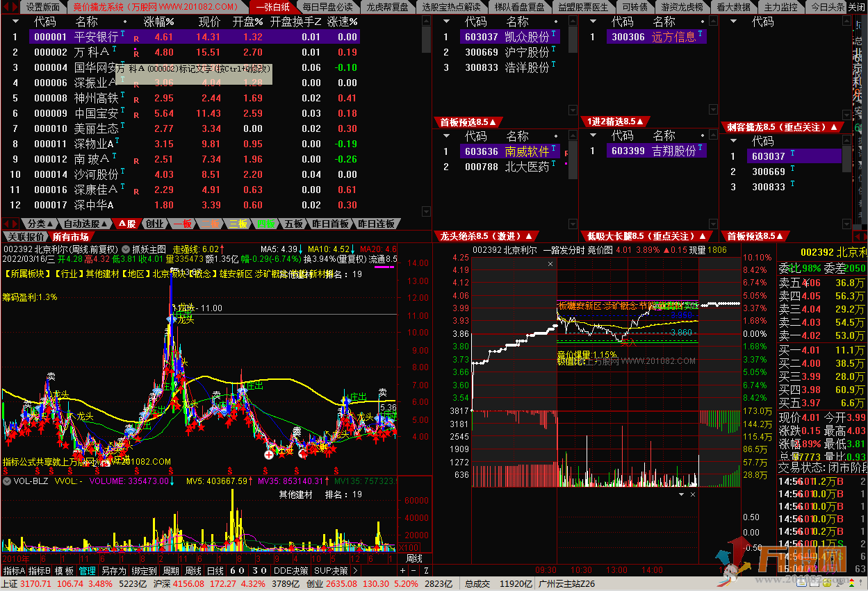Viewport: 868px width, 591px height.
Task: Close intraday overlay with the × near top
Action: coord(550,264)
